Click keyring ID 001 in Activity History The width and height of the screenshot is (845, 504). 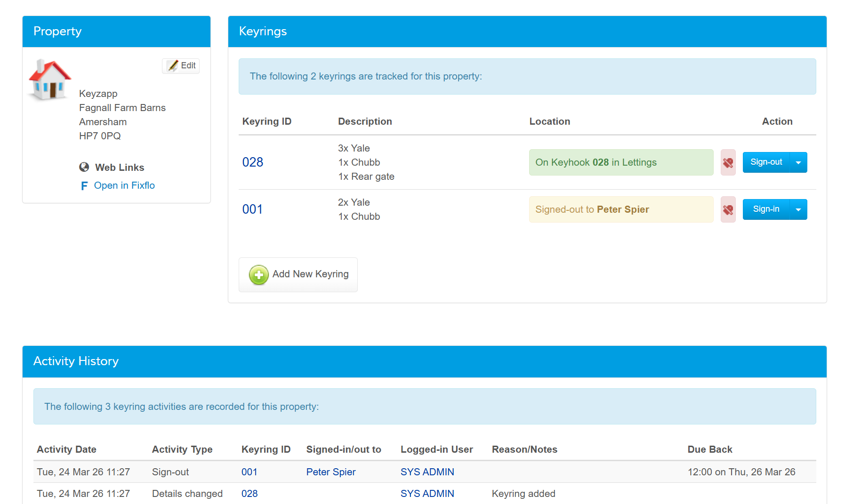pyautogui.click(x=249, y=472)
